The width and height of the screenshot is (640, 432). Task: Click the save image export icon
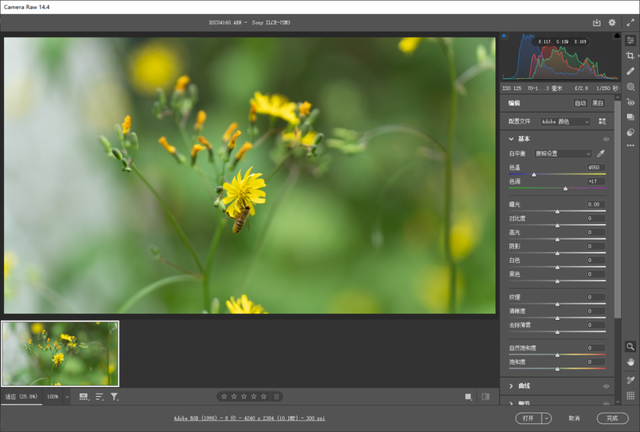tap(597, 21)
